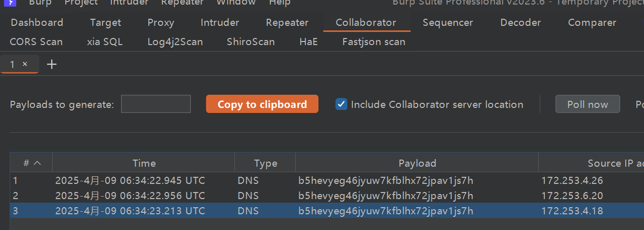Sort by the # column arrow
The image size is (644, 230).
click(37, 163)
